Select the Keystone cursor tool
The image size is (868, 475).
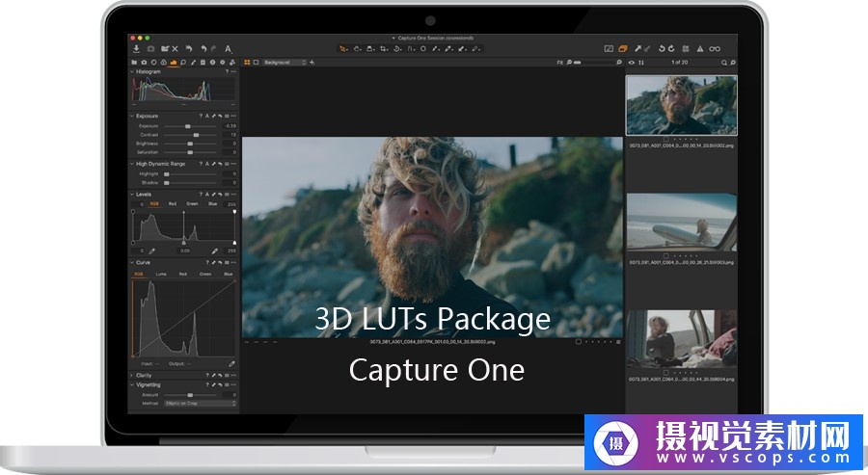411,49
